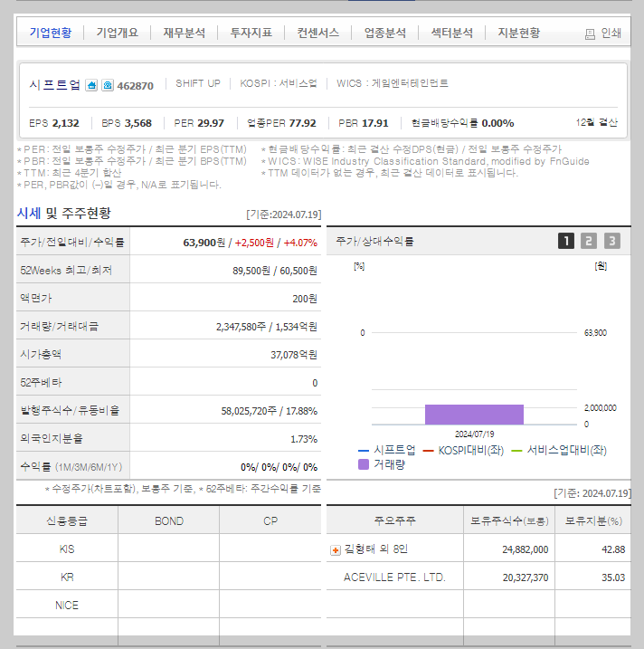Image resolution: width=644 pixels, height=649 pixels.
Task: Click the 52주베타 row label
Action: pos(41,383)
